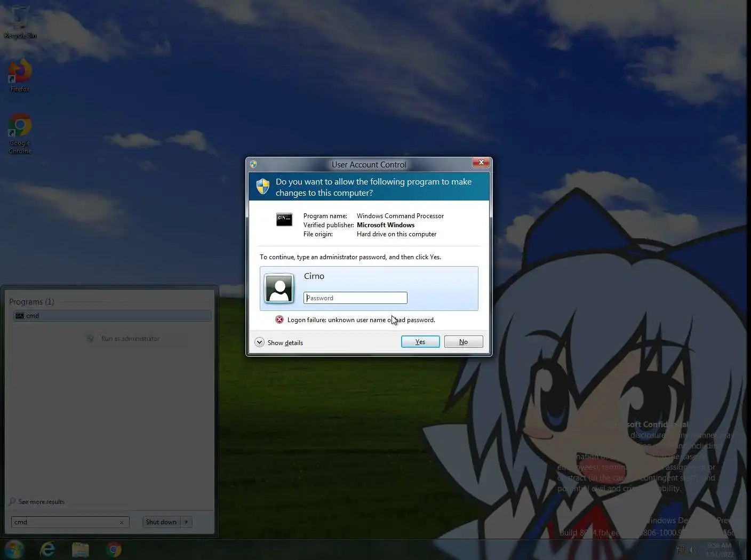Click the Cirno user name text
The height and width of the screenshot is (560, 751).
click(x=314, y=276)
